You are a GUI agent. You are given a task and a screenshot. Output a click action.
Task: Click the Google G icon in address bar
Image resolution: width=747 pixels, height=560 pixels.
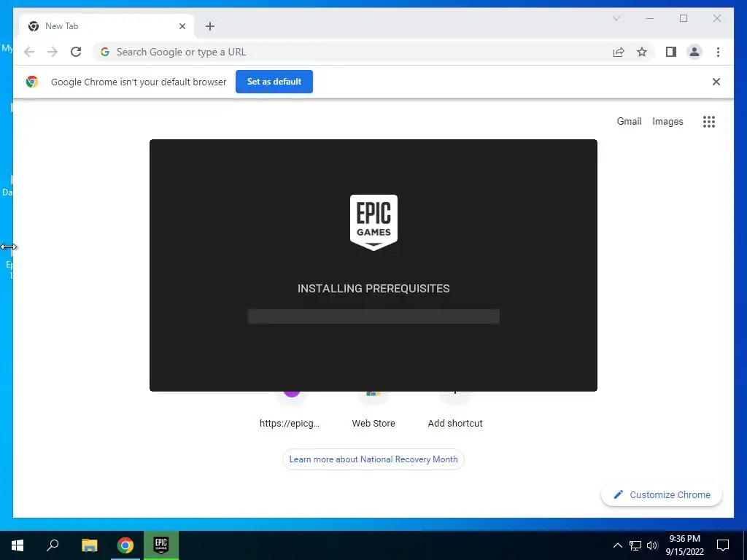[x=105, y=52]
